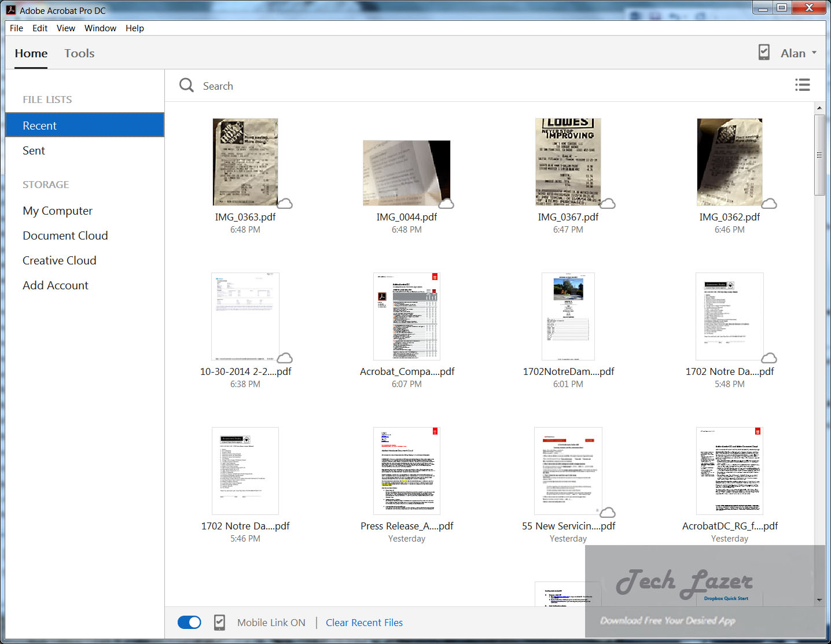Image resolution: width=831 pixels, height=644 pixels.
Task: Turn off the Mobile Link toggle
Action: (x=189, y=623)
